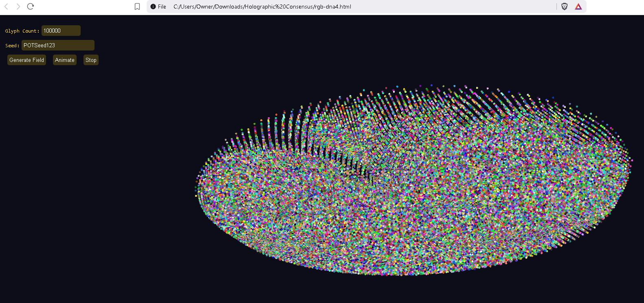
Task: Stop the running animation
Action: pos(91,60)
